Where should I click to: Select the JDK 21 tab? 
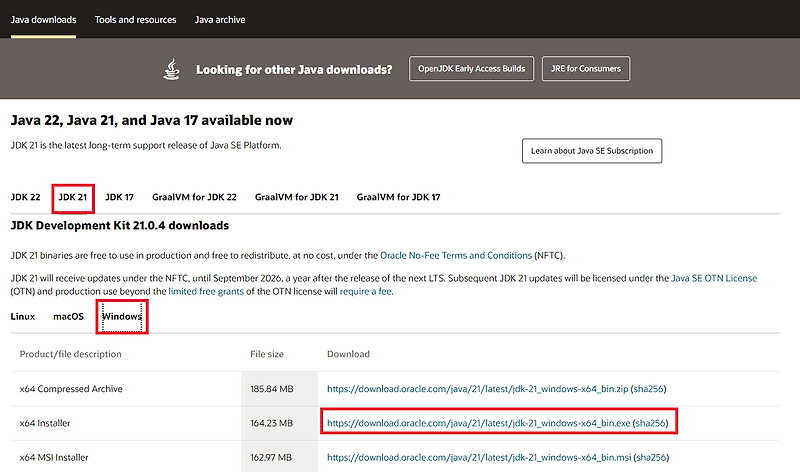(72, 197)
